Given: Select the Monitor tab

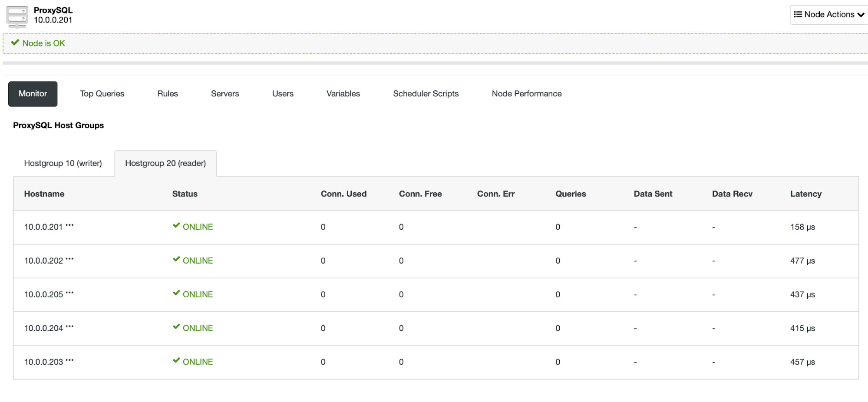Looking at the screenshot, I should 33,94.
